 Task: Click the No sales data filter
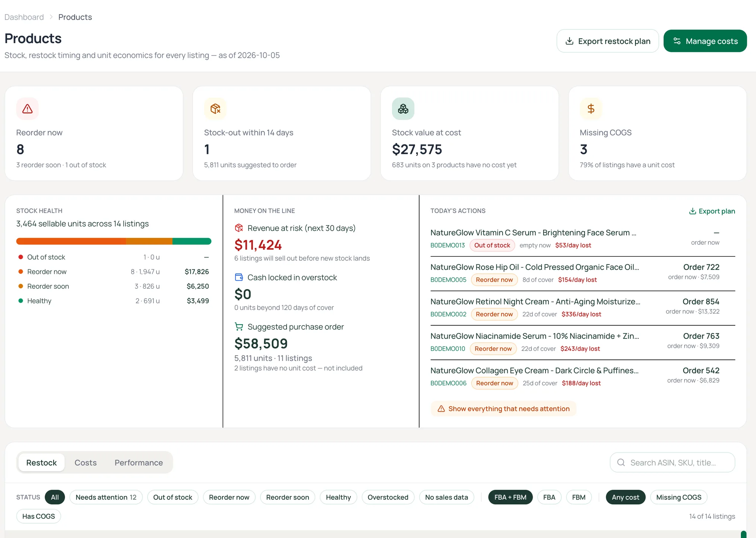click(x=446, y=497)
